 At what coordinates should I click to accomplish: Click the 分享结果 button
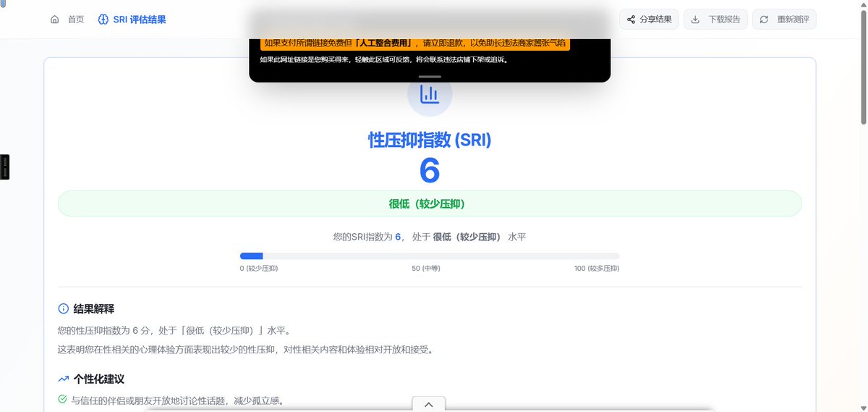pos(649,20)
